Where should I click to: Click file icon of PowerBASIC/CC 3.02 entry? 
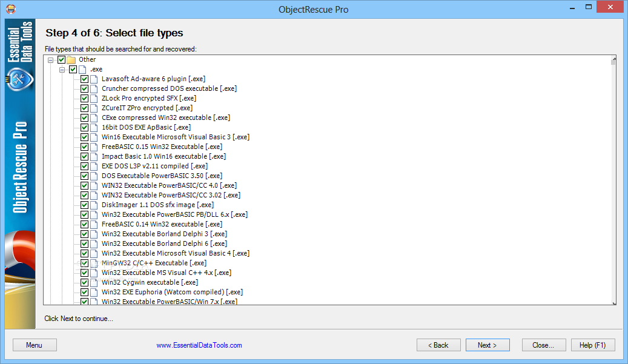[94, 195]
